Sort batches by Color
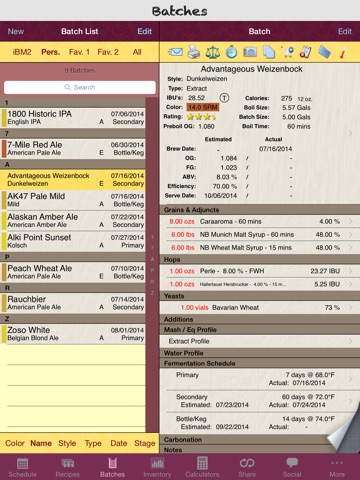The image size is (360, 480). pos(15,443)
